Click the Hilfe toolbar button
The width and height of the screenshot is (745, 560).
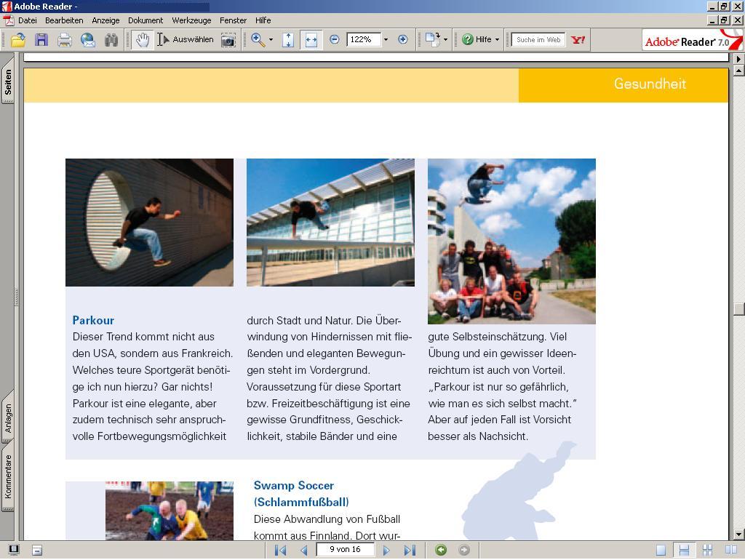coord(477,39)
